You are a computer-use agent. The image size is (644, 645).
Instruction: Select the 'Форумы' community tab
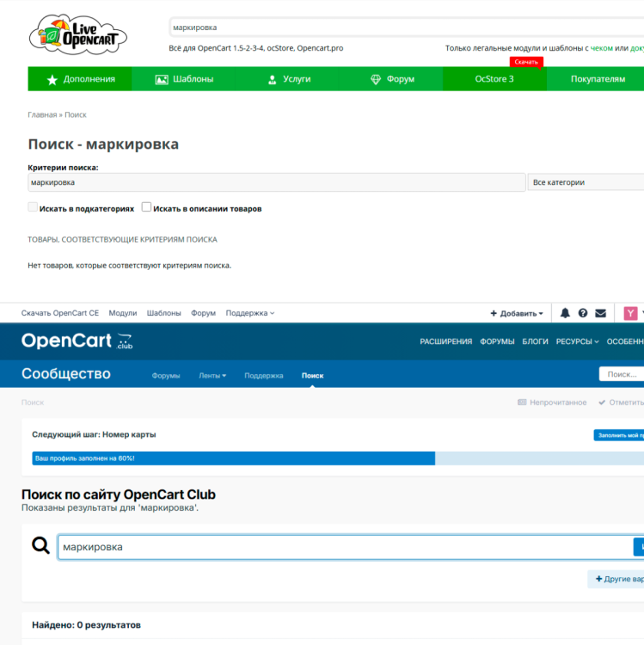[166, 376]
